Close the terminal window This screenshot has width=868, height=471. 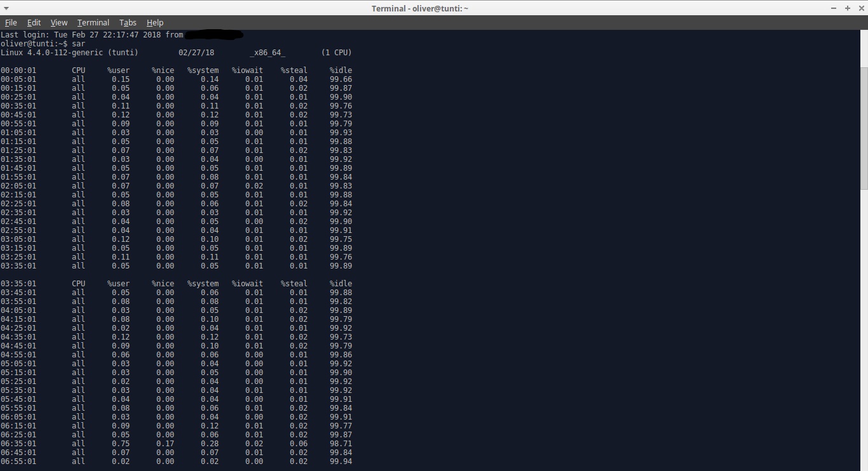(862, 8)
